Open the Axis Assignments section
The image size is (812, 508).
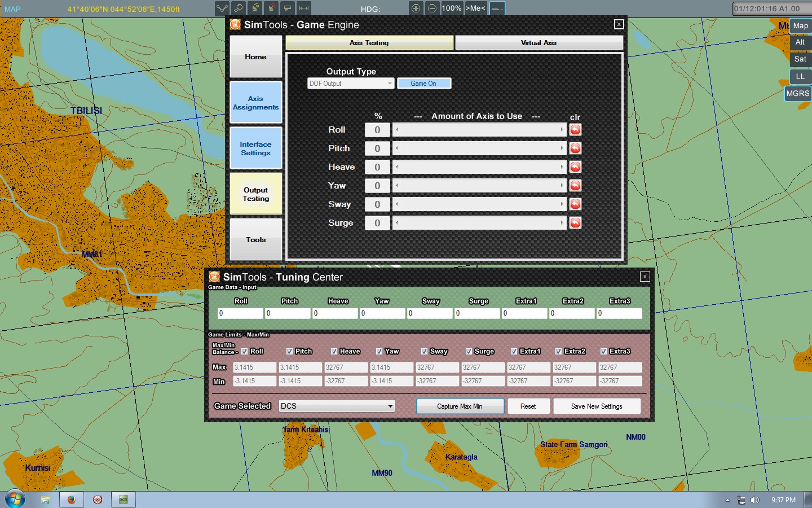click(255, 103)
